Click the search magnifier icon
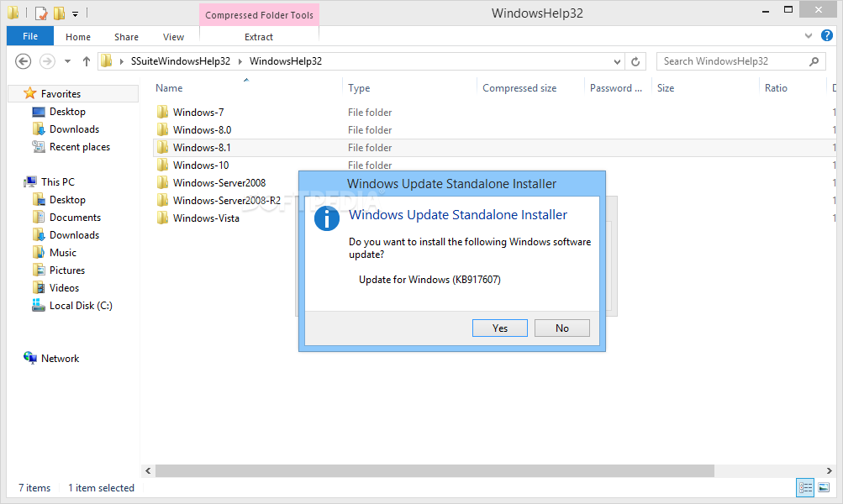This screenshot has height=504, width=843. pyautogui.click(x=814, y=61)
